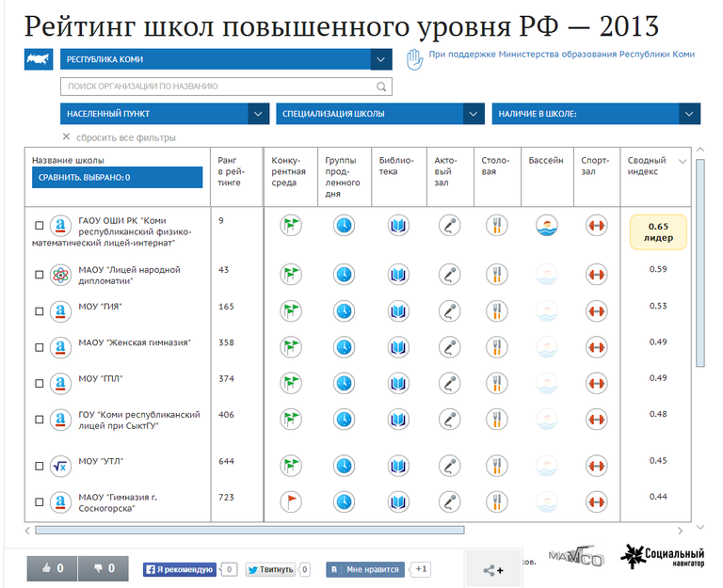
Task: Click the gym dumbbell icon for Лицей народной дипломатии
Action: (x=596, y=275)
